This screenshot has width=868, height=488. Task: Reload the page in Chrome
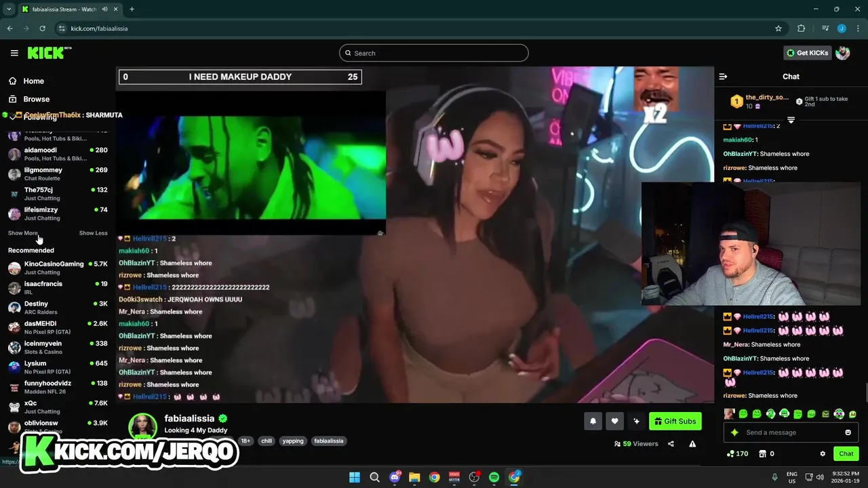click(x=42, y=28)
